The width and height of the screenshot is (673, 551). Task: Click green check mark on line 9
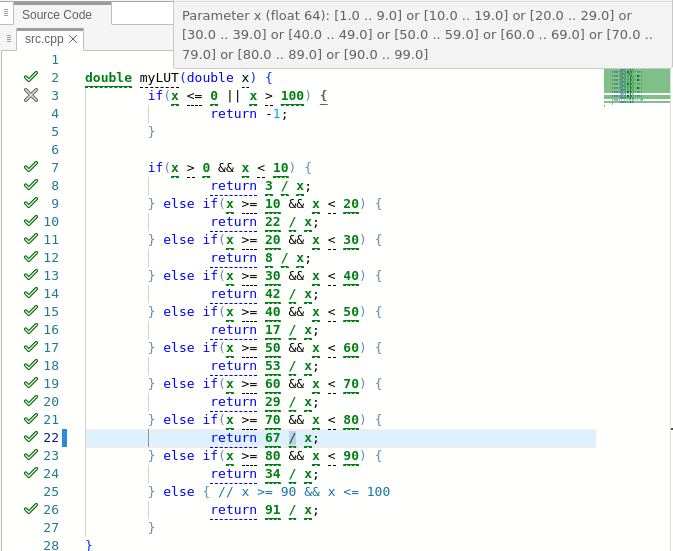point(31,203)
